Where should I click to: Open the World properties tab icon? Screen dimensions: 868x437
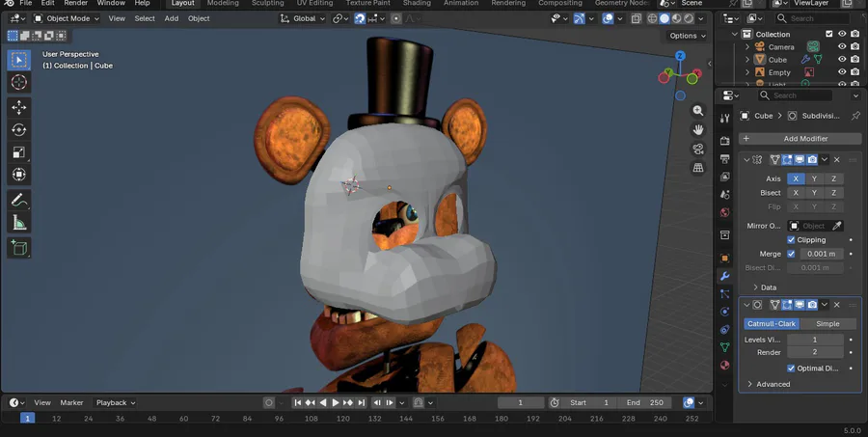(724, 212)
